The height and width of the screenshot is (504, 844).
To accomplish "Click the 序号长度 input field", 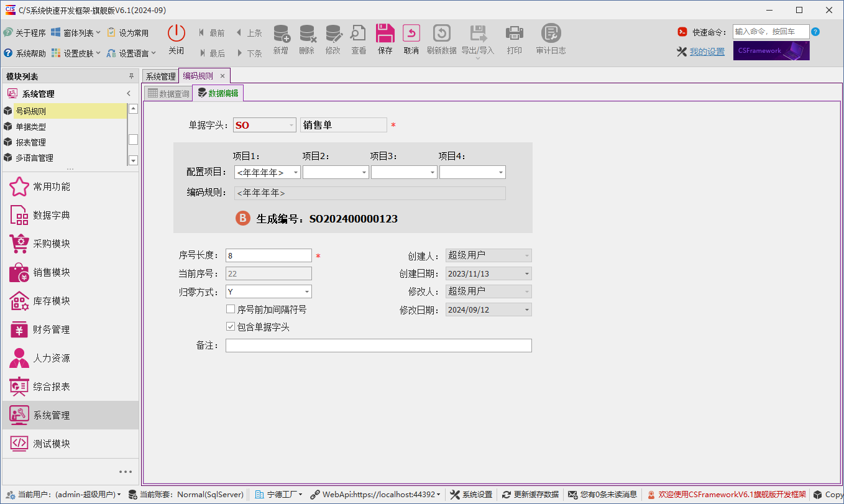I will click(268, 255).
